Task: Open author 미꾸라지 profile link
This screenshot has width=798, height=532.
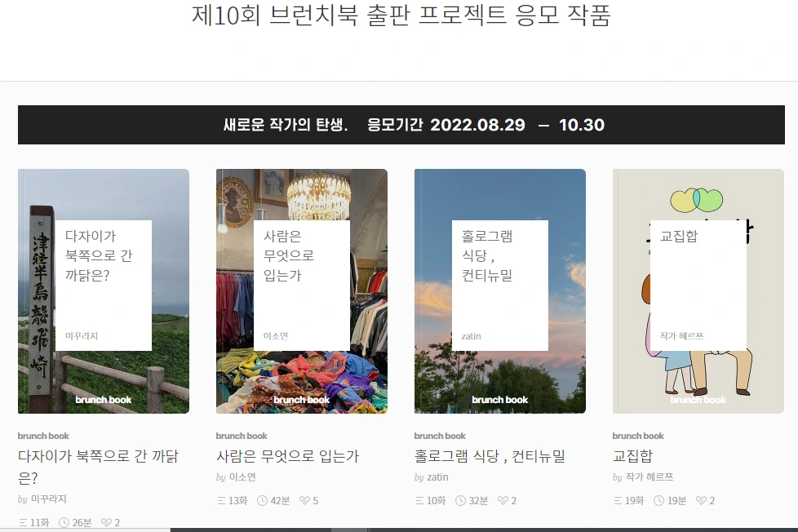Action: [49, 499]
